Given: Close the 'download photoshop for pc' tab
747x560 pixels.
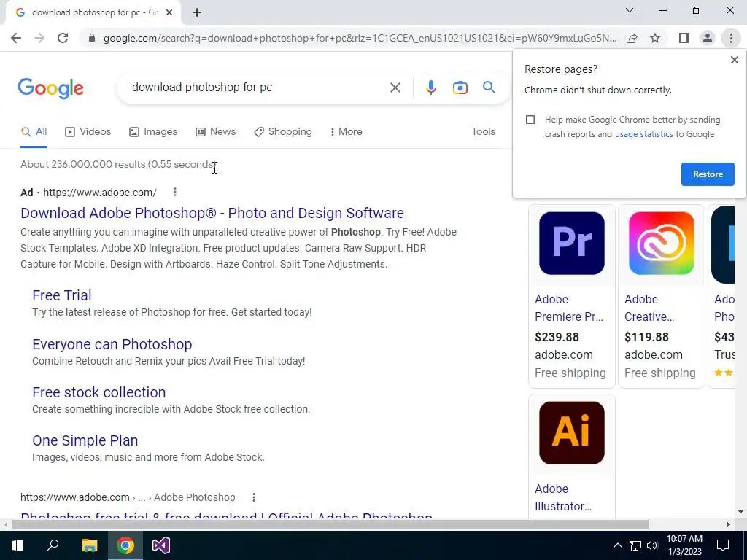Looking at the screenshot, I should point(169,12).
